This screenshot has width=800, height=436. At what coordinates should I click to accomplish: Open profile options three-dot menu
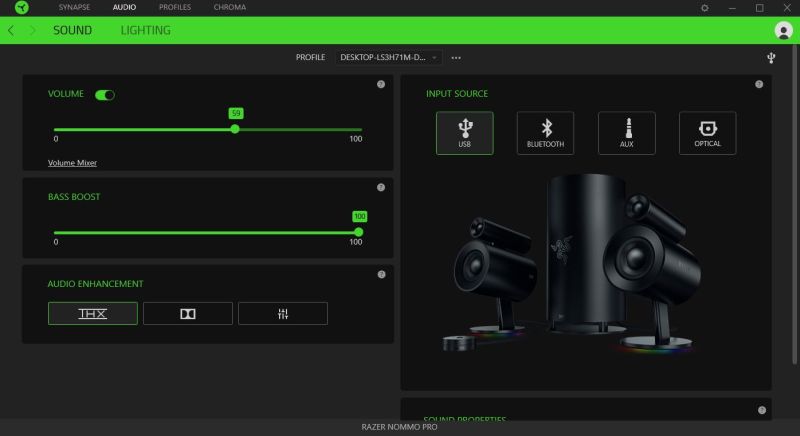point(456,58)
